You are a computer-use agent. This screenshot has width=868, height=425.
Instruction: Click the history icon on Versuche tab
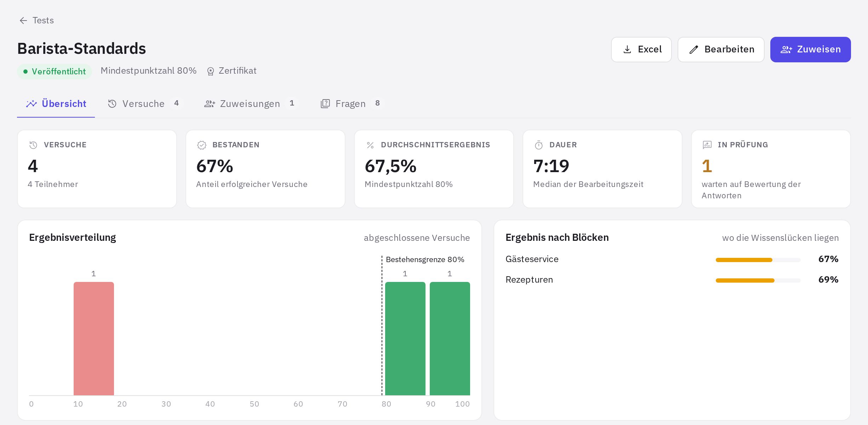click(x=112, y=104)
